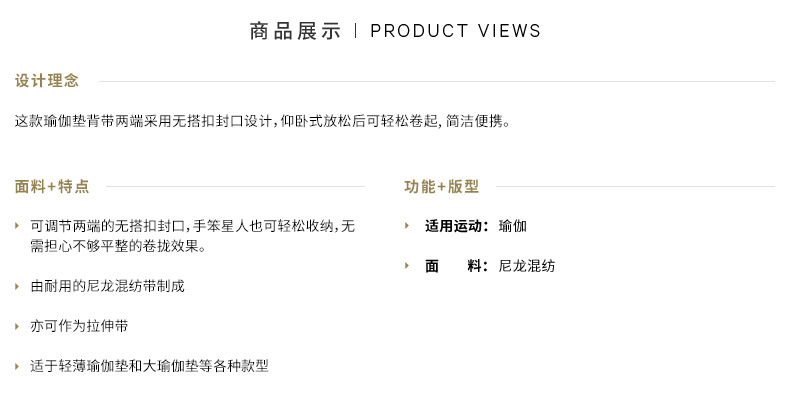The height and width of the screenshot is (400, 790).
Task: Click the arrow bullet beside 可调节两端的无搭扣封口
Action: coord(17,226)
